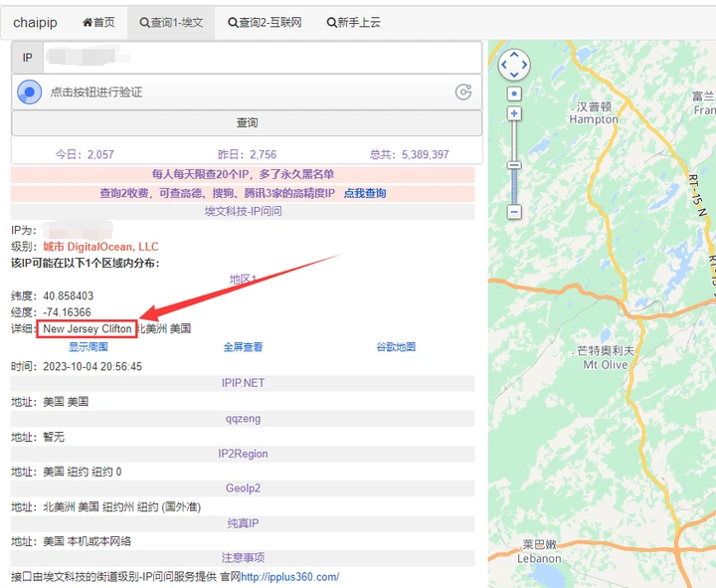This screenshot has width=716, height=588.
Task: Click the 城市 DigitalOcean, LLC text
Action: (100, 247)
